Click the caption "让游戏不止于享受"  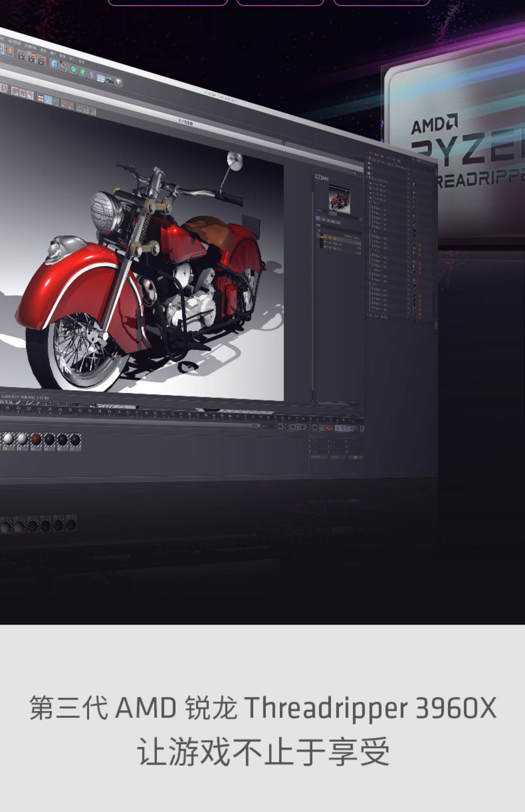pyautogui.click(x=263, y=752)
